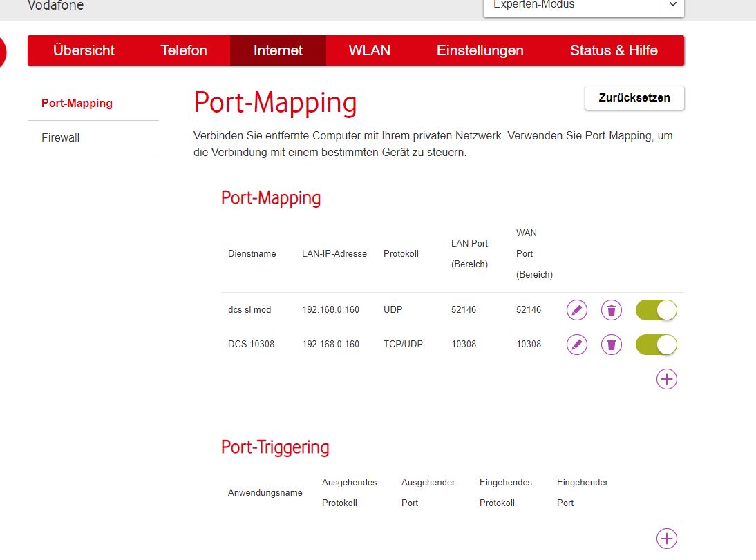Switch to the WLAN tab
Image resolution: width=756 pixels, height=560 pixels.
[x=370, y=50]
